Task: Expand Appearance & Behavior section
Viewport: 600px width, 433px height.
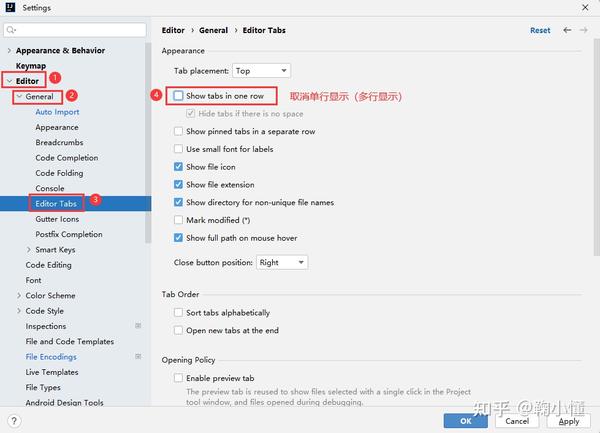Action: tap(9, 50)
